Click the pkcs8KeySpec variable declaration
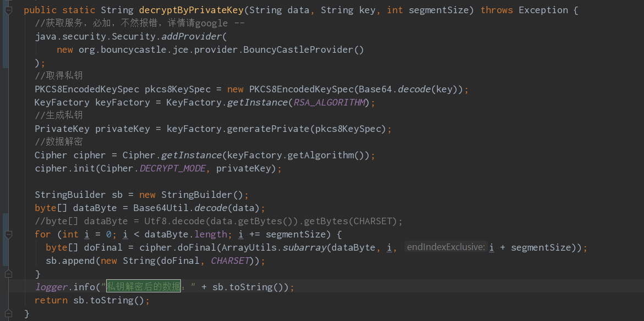The image size is (644, 321). (x=178, y=89)
